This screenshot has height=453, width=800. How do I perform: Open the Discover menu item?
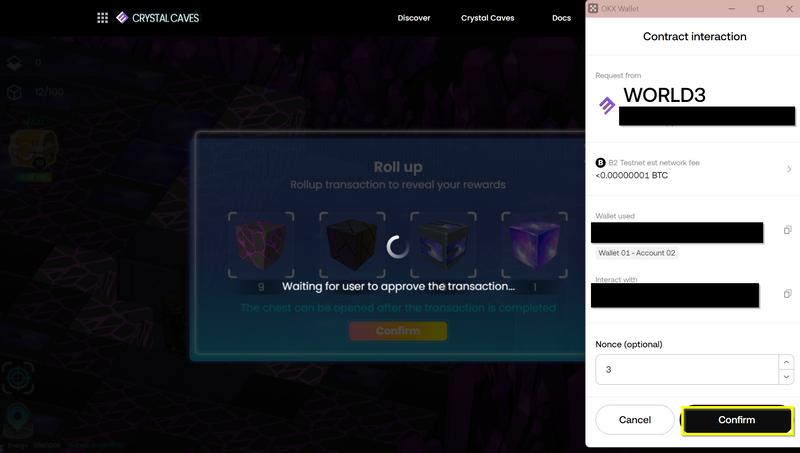[x=414, y=18]
